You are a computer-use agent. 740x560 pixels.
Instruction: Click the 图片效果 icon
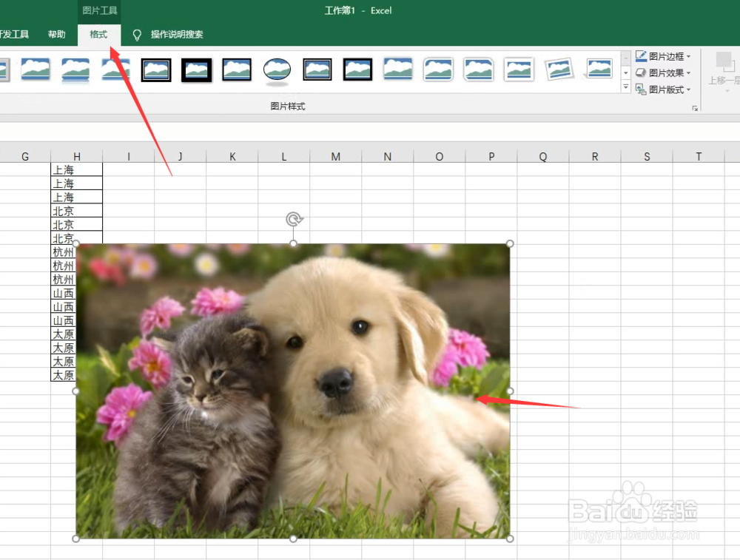click(x=640, y=72)
